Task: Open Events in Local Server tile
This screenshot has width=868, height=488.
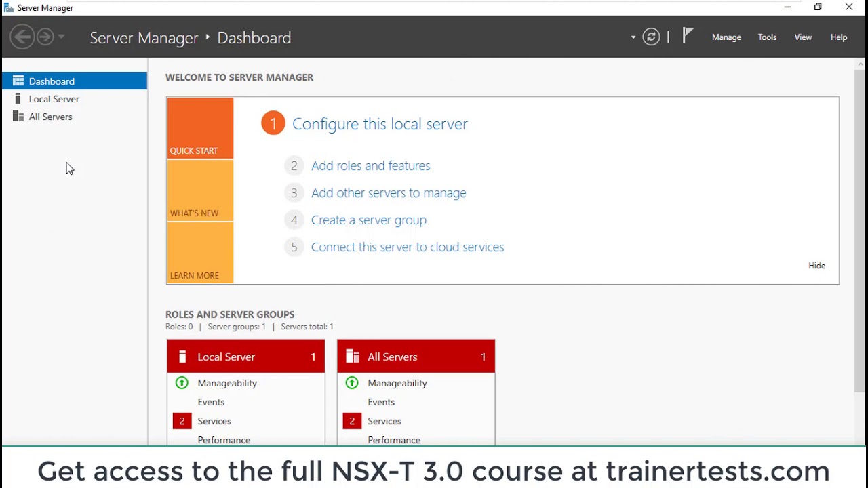Action: 211,402
